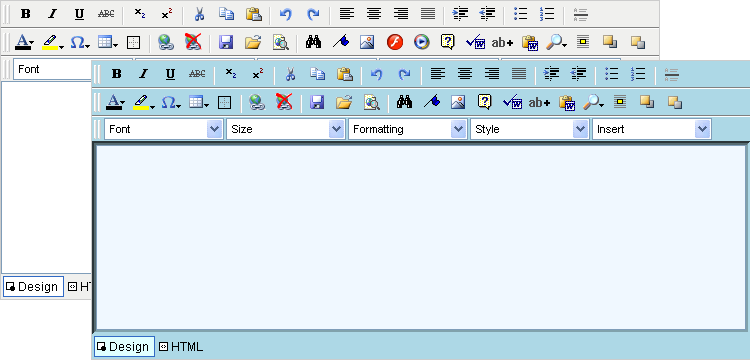Toggle Subscript in the blue front editor
Screen dimensions: 750x360
click(x=231, y=74)
